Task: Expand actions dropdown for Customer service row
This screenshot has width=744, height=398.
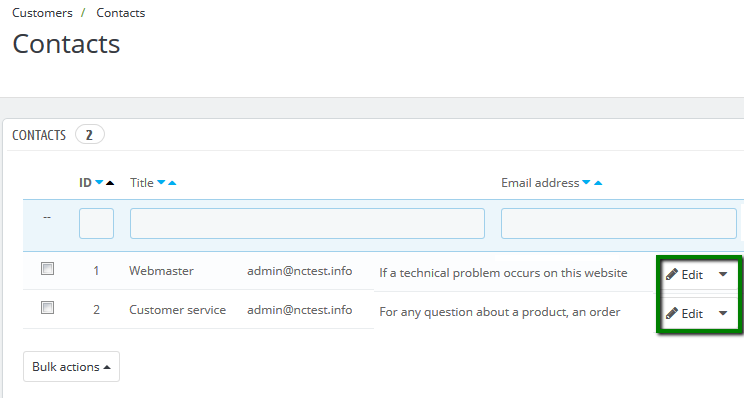Action: 723,313
